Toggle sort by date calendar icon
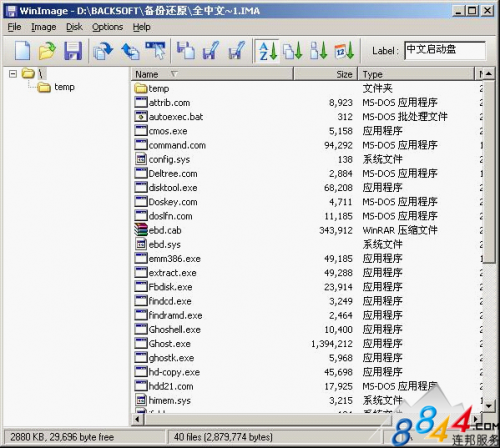The width and height of the screenshot is (500, 448). [344, 51]
